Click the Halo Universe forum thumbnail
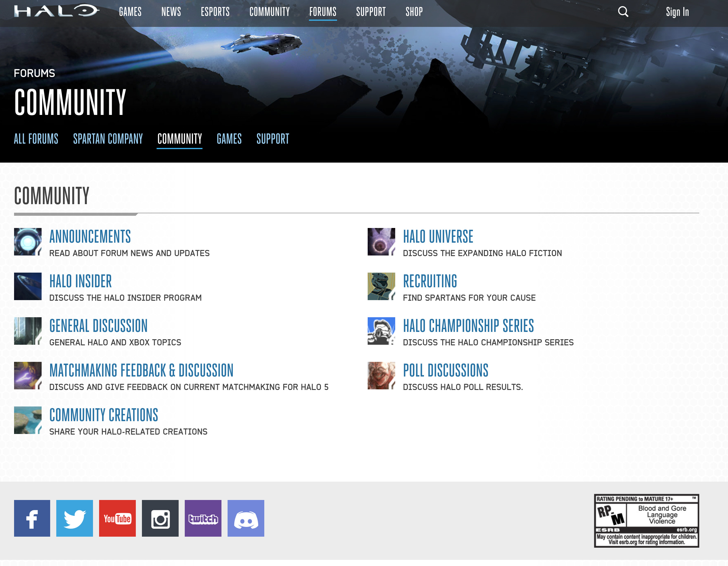The image size is (728, 566). coord(381,241)
